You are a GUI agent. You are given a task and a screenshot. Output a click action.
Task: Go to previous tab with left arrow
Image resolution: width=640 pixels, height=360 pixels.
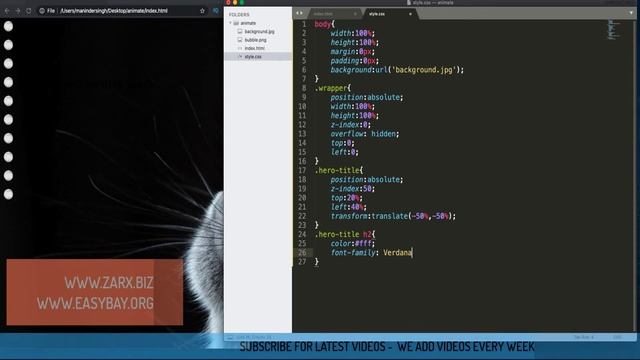click(297, 13)
